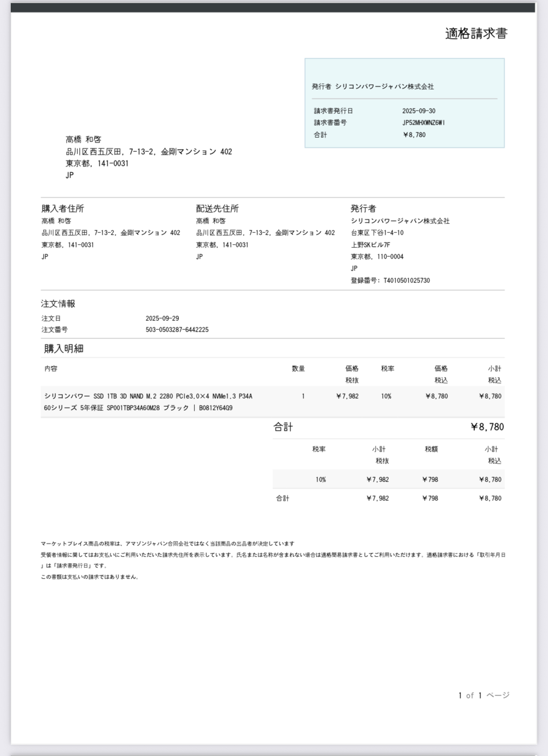Click the registration number T4010501025730

tap(406, 281)
